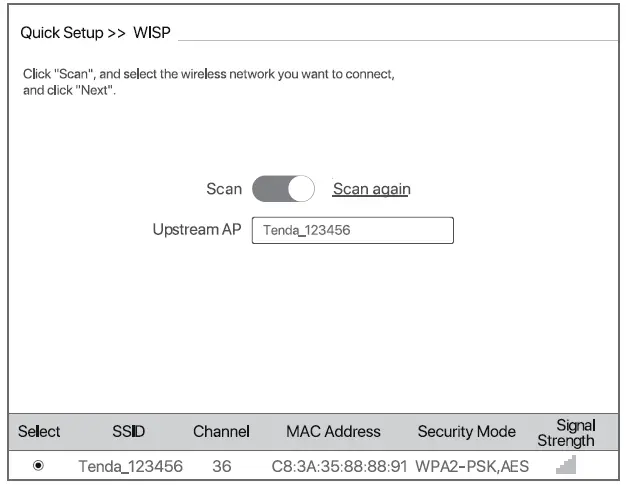Click the Upstream AP label
This screenshot has width=626, height=485.
(197, 229)
